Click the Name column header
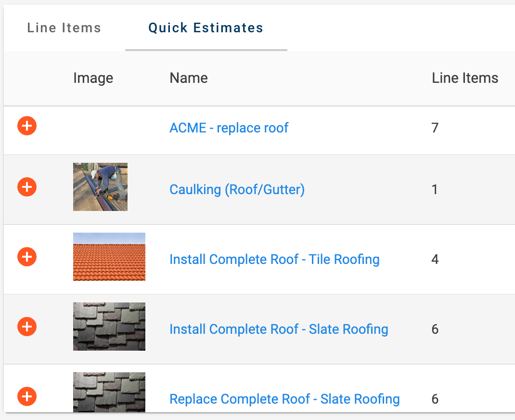515x420 pixels. 189,78
